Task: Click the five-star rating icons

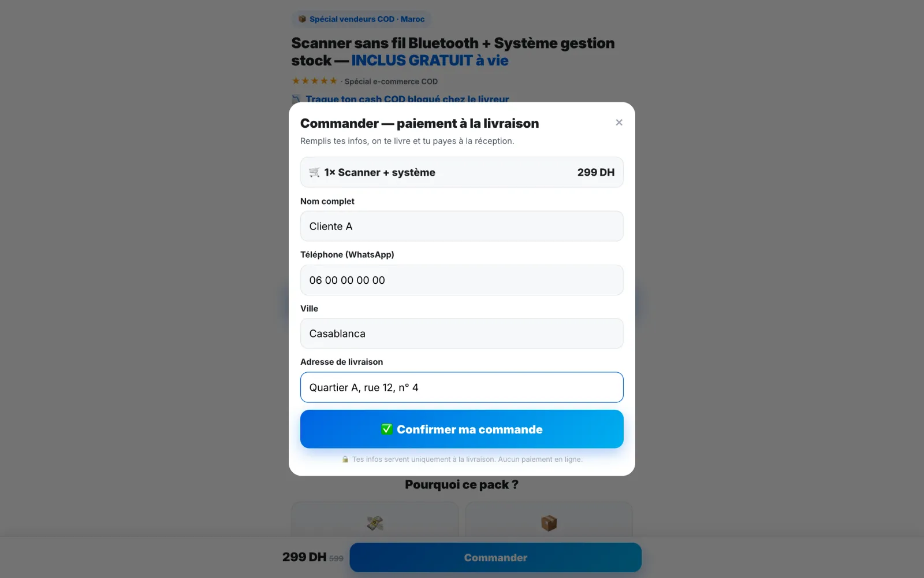Action: click(315, 81)
